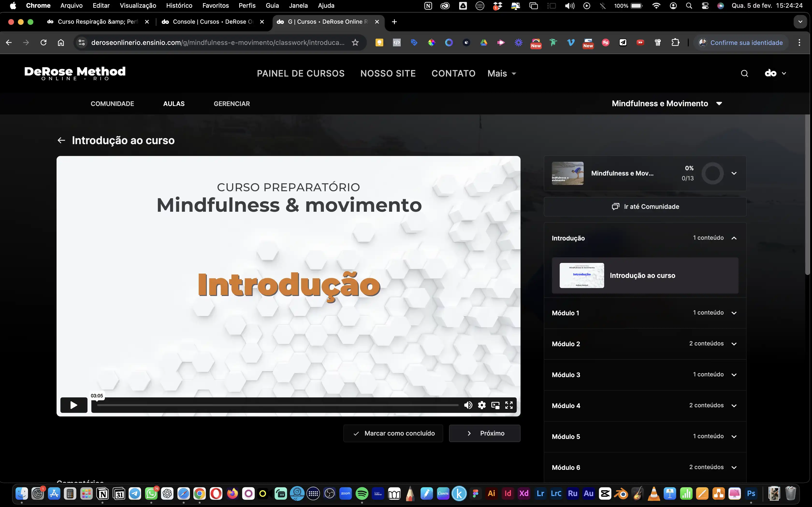Expand Módulo 4 contents
Viewport: 812px width, 507px height.
click(x=734, y=405)
